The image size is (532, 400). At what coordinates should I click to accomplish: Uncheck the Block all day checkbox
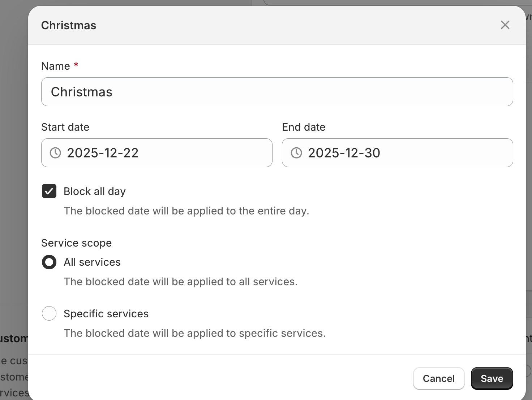(49, 191)
